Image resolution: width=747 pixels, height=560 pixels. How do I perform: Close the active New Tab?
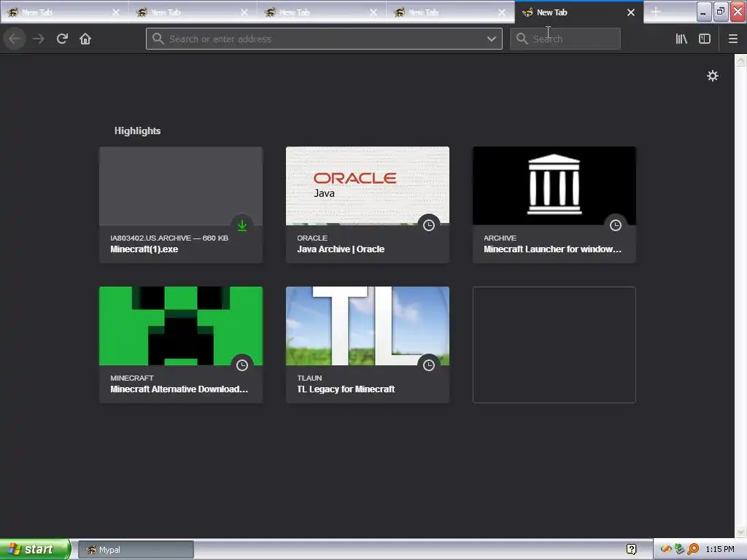[631, 12]
